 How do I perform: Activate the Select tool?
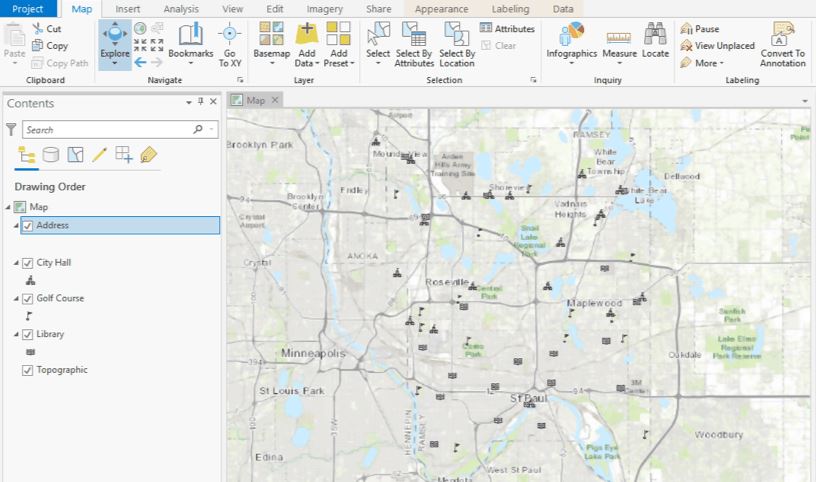(x=378, y=44)
